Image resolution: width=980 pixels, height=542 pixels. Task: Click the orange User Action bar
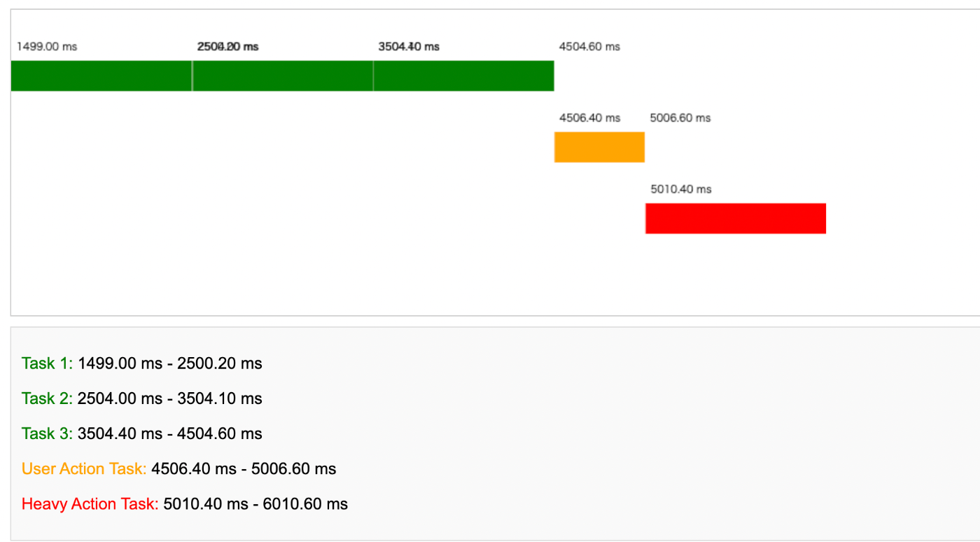(x=599, y=147)
